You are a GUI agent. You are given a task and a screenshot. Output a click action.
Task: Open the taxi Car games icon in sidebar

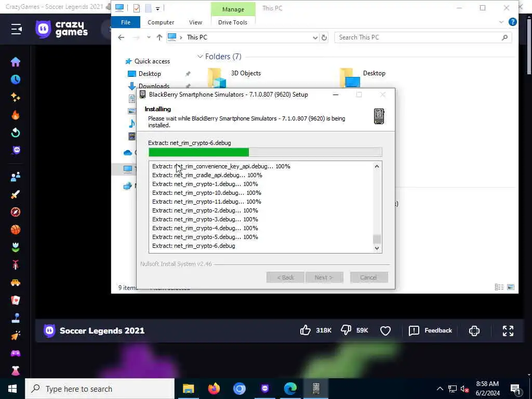point(15,283)
